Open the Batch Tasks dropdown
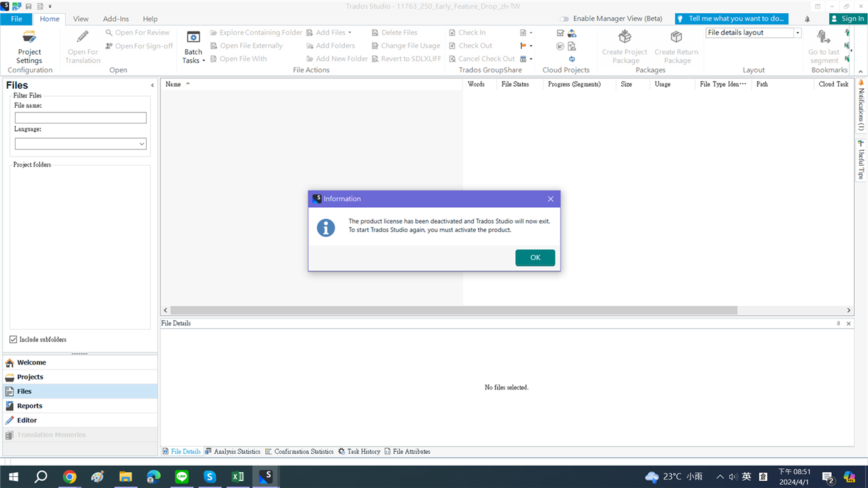868x488 pixels. [x=193, y=47]
